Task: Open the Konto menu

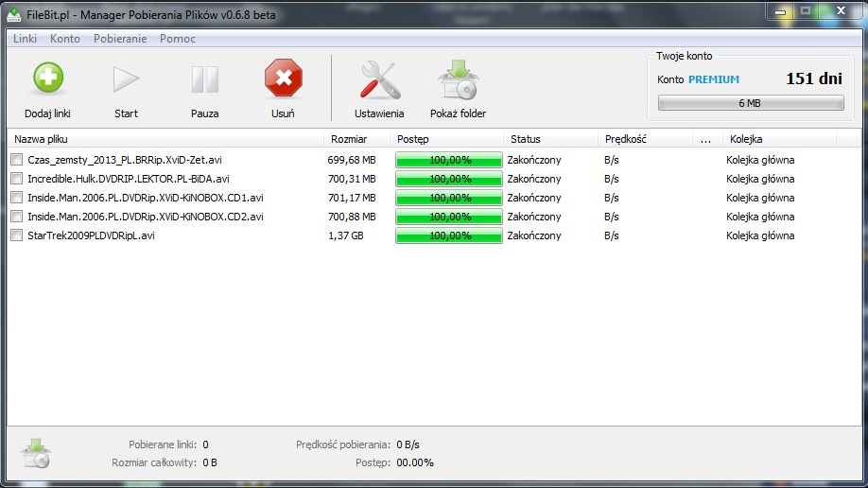Action: coord(64,38)
